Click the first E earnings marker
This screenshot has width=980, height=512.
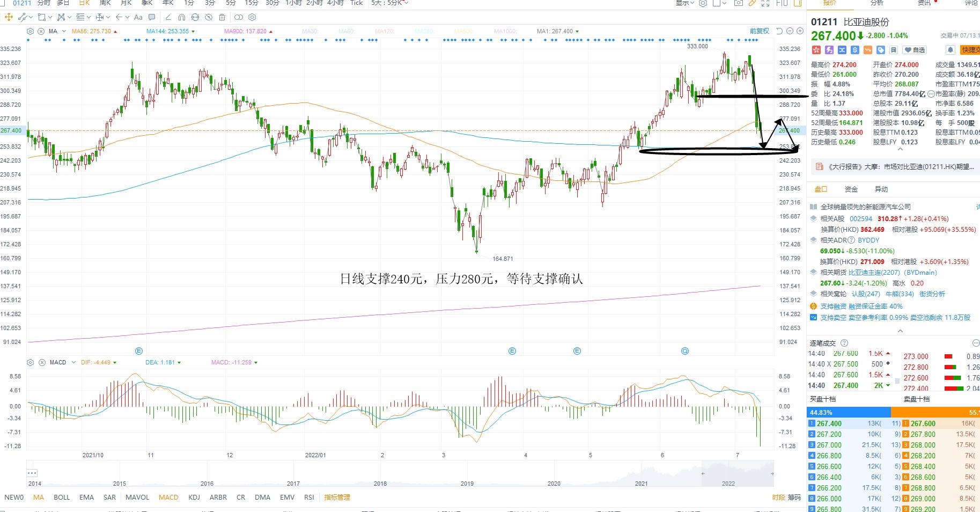point(139,351)
